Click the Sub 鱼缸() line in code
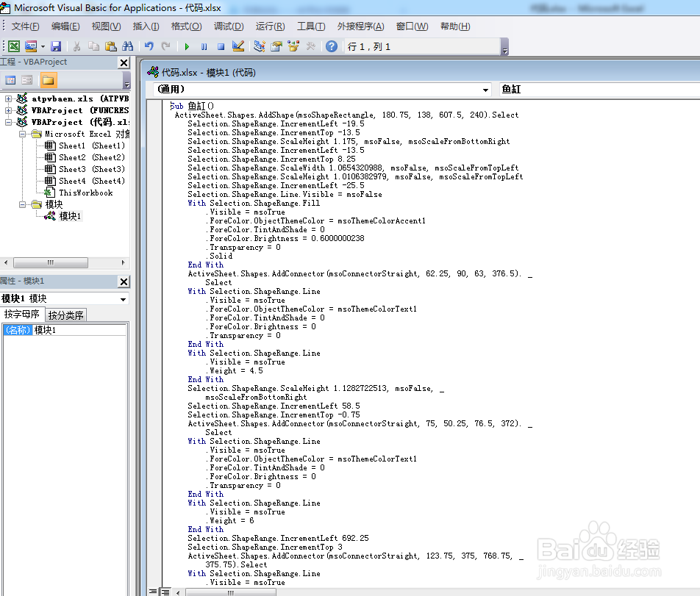This screenshot has height=596, width=700. pos(191,106)
